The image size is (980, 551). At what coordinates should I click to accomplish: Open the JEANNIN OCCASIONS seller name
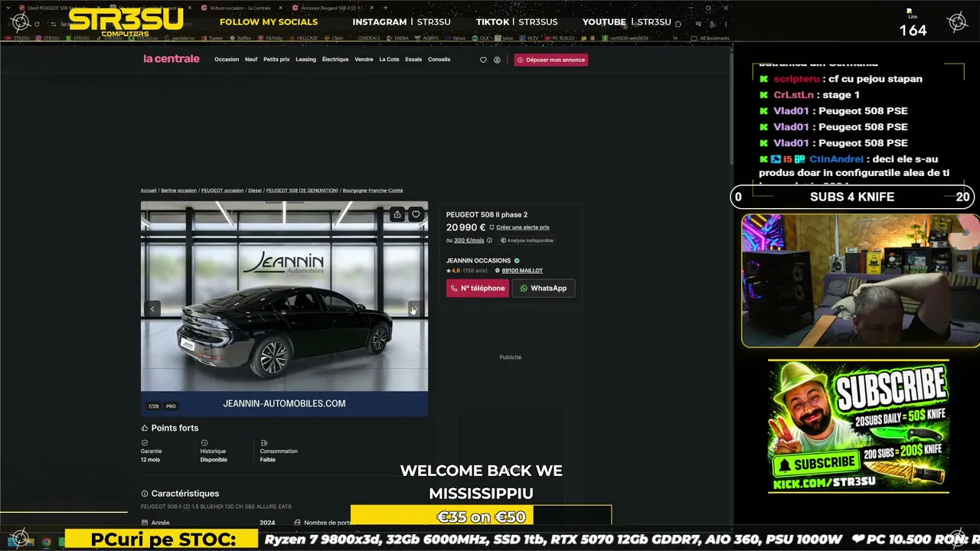[x=479, y=260]
